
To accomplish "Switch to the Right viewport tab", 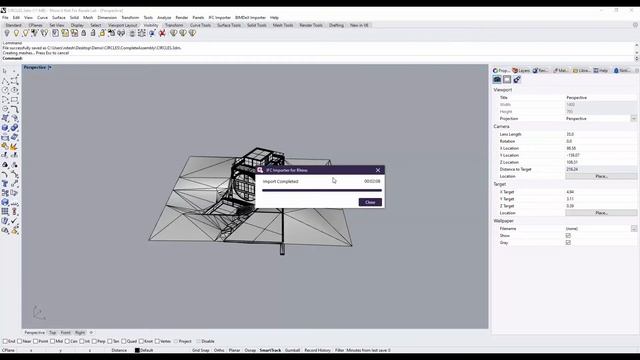I will [x=80, y=333].
